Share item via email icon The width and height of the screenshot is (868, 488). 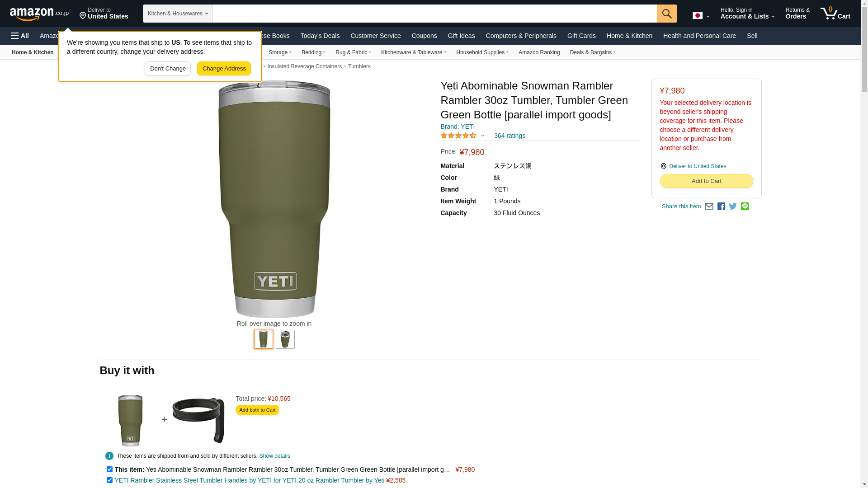click(x=709, y=206)
